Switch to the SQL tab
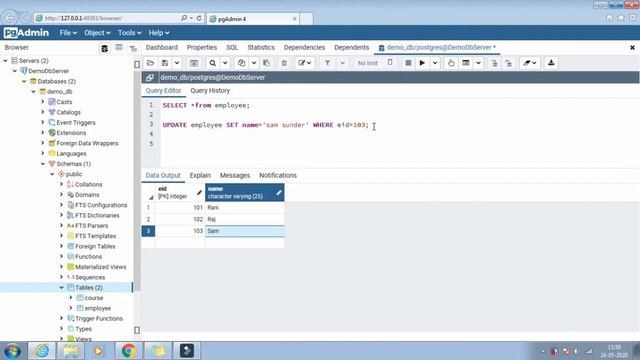Image resolution: width=640 pixels, height=360 pixels. (232, 47)
